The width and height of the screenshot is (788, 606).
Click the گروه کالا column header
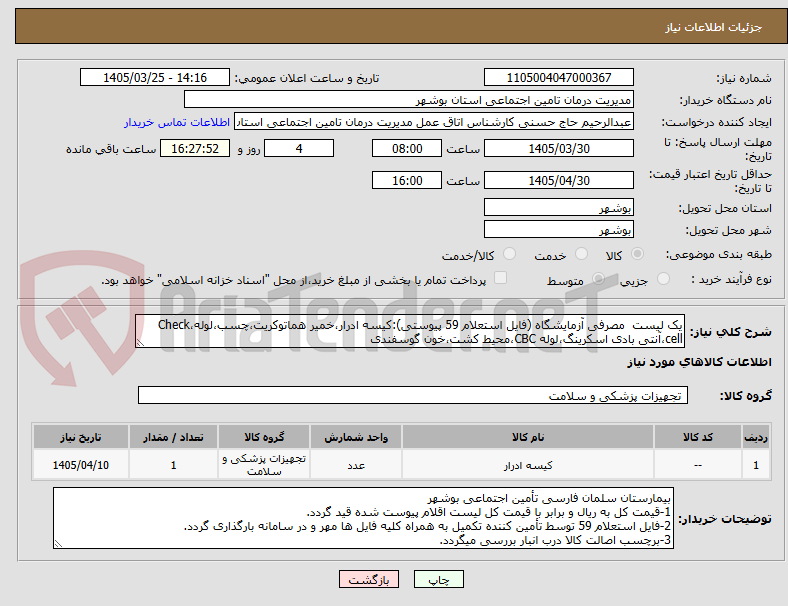[264, 437]
